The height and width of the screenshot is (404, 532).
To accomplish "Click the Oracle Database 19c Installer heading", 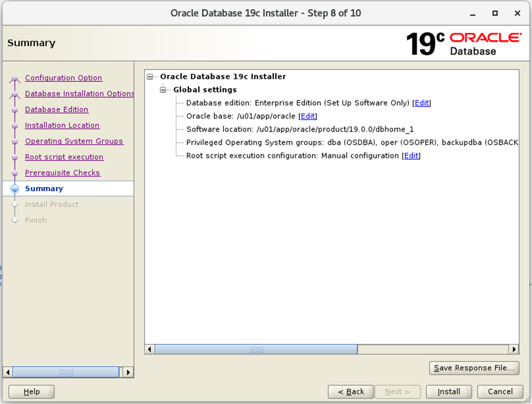I will coord(223,76).
